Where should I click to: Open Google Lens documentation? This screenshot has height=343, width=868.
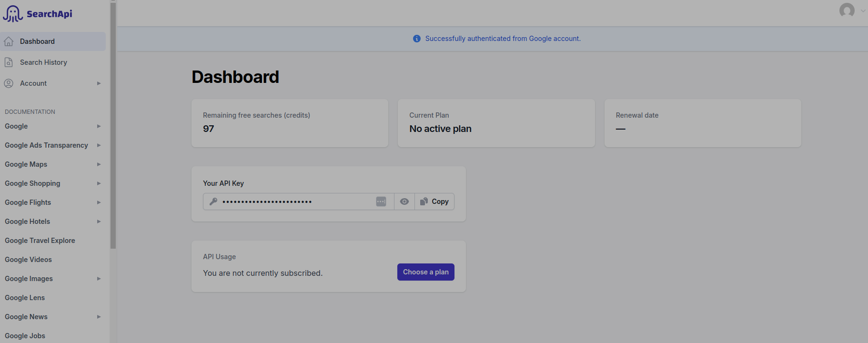[x=25, y=298]
